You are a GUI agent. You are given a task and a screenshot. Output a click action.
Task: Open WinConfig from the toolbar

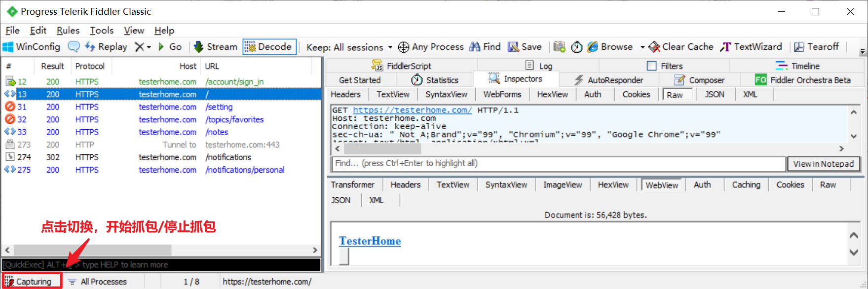(32, 47)
